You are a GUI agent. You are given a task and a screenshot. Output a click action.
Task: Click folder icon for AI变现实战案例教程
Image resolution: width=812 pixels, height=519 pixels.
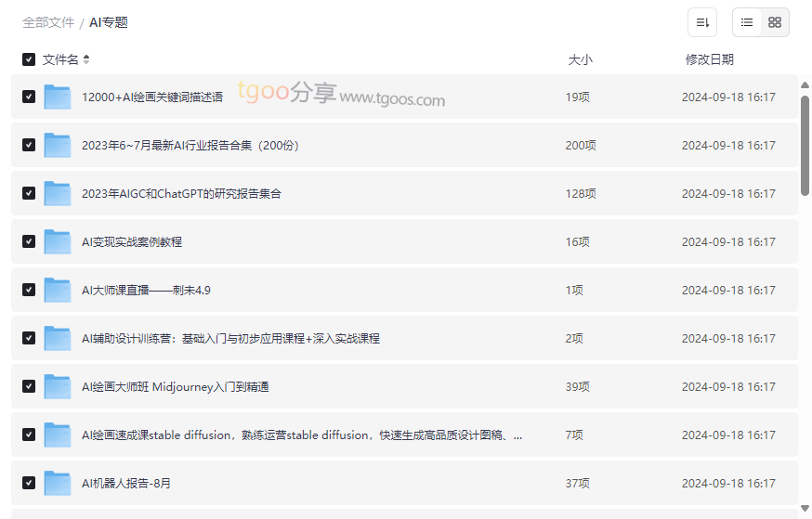point(58,242)
